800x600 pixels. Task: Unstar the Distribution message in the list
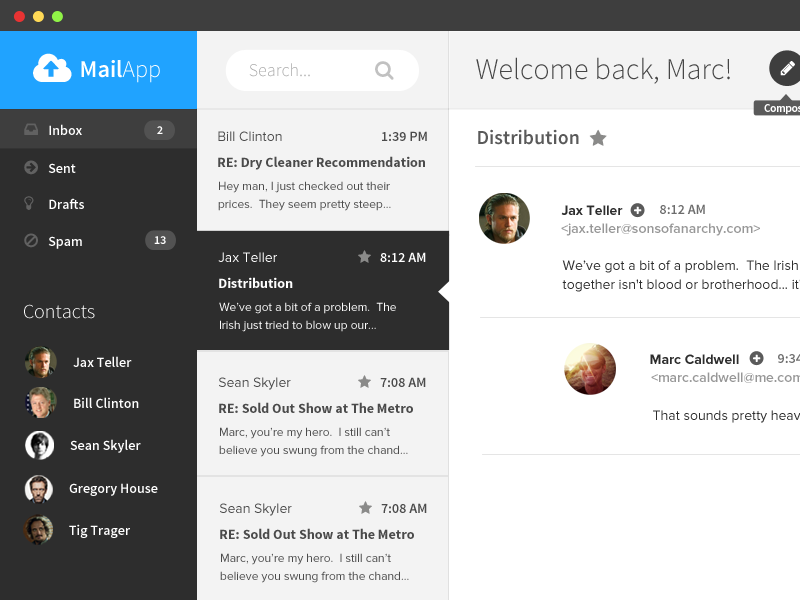coord(364,257)
